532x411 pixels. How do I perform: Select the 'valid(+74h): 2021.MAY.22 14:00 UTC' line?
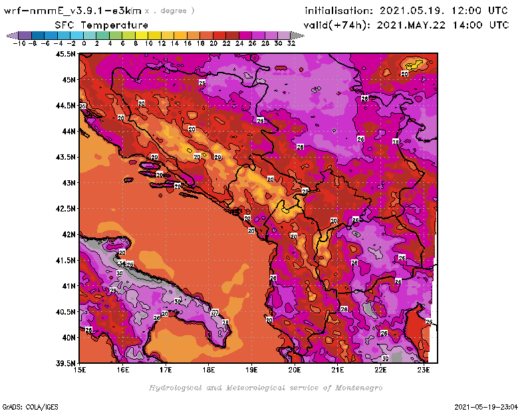[x=406, y=25]
